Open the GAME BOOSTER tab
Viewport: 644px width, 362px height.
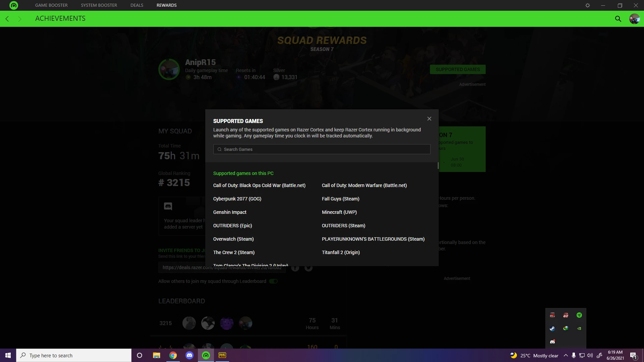coord(51,5)
